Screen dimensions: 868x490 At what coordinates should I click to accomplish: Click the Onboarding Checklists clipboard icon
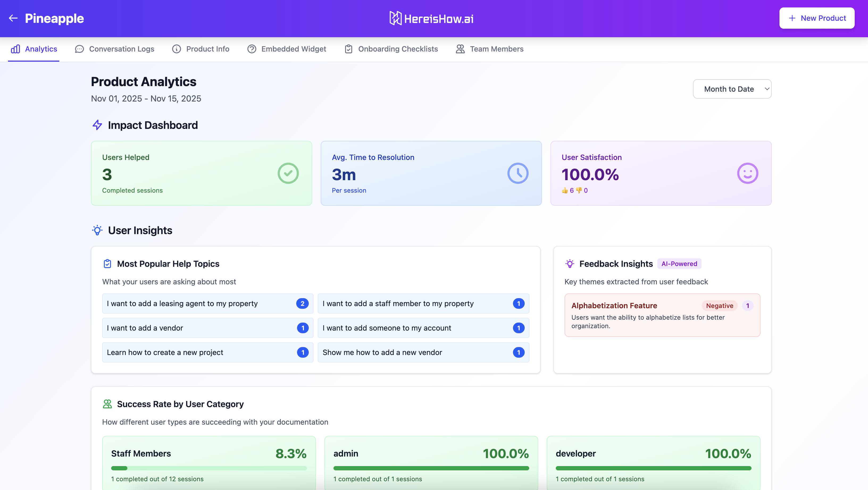[x=348, y=49]
